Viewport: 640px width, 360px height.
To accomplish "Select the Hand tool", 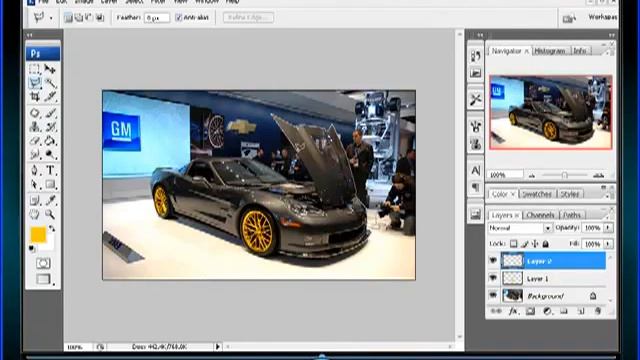I will point(35,214).
